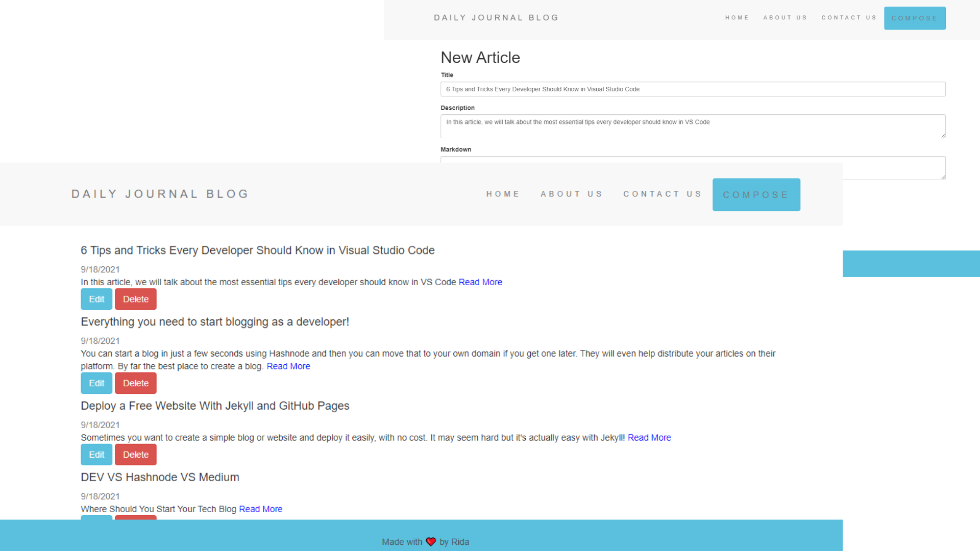
Task: Open Read More for DEV VS Hashnode article
Action: [260, 509]
